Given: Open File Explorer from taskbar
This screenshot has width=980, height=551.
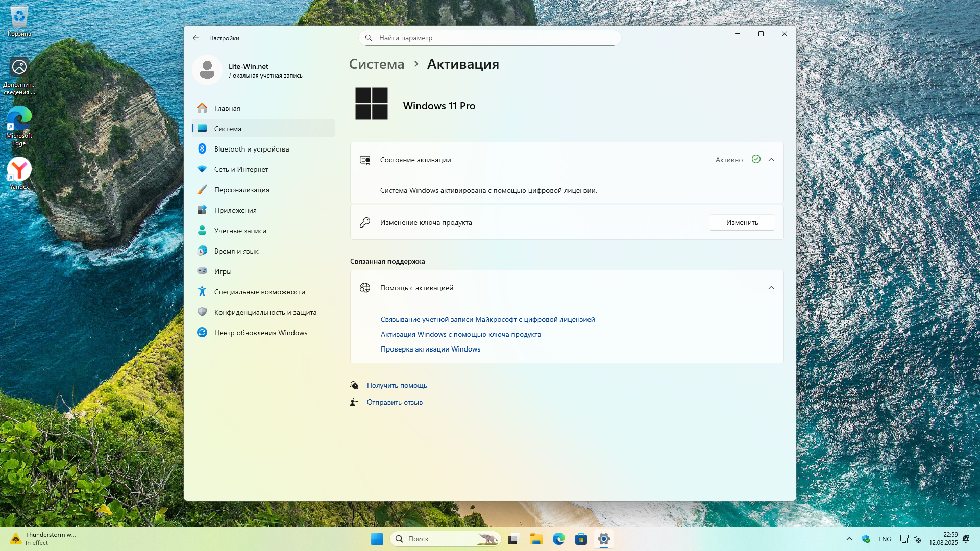Looking at the screenshot, I should click(536, 539).
